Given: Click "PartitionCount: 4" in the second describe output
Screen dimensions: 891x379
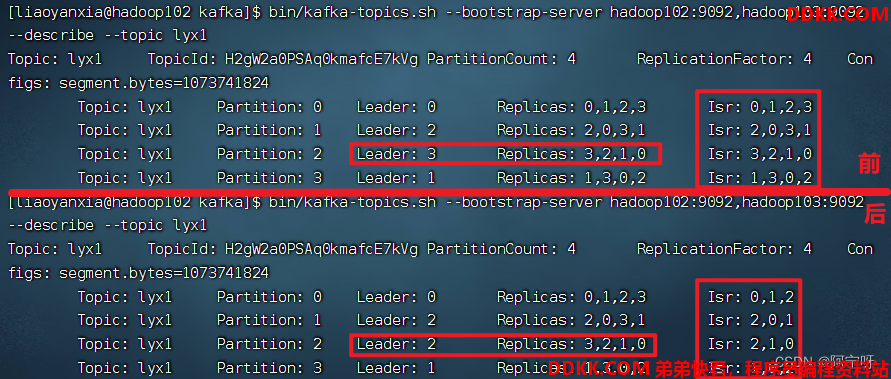Looking at the screenshot, I should 501,248.
